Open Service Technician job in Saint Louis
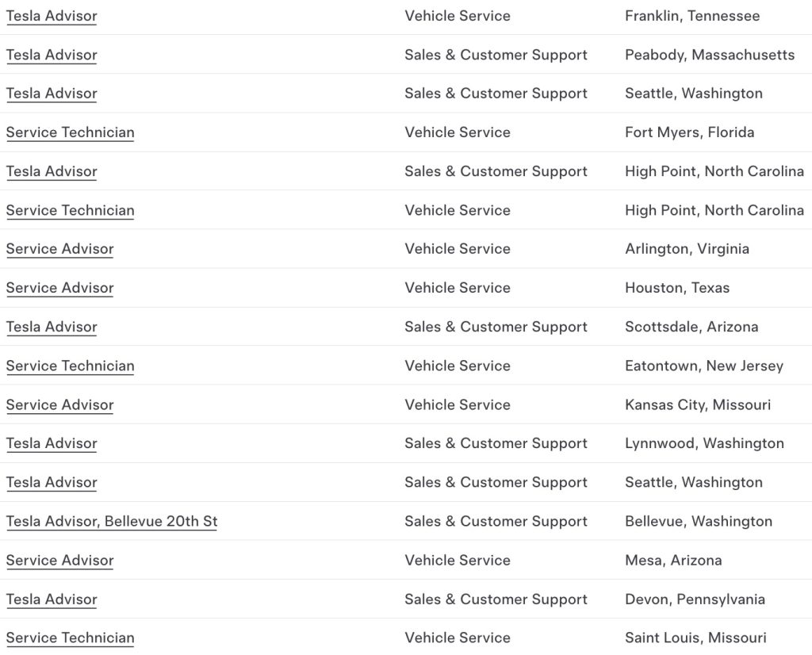 tap(70, 638)
